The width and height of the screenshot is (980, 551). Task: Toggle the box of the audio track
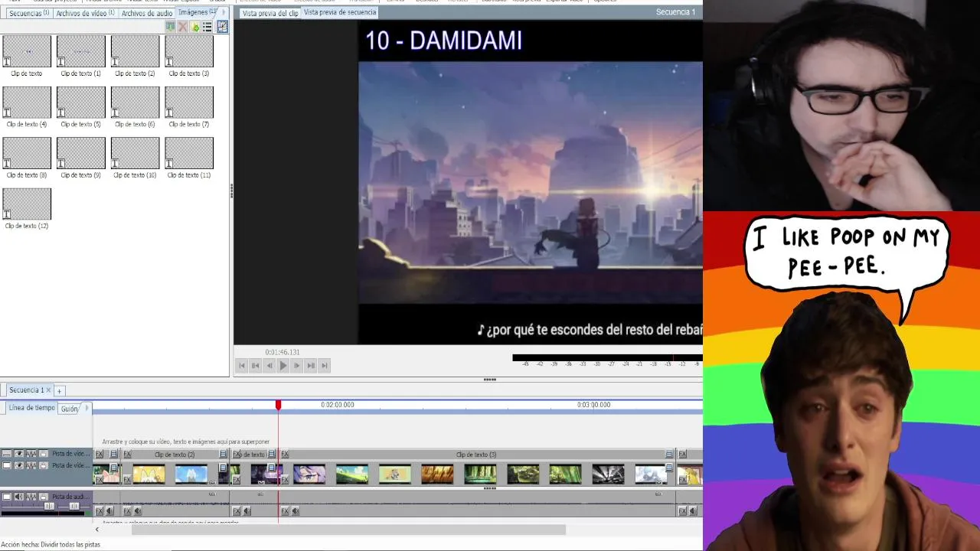click(7, 496)
